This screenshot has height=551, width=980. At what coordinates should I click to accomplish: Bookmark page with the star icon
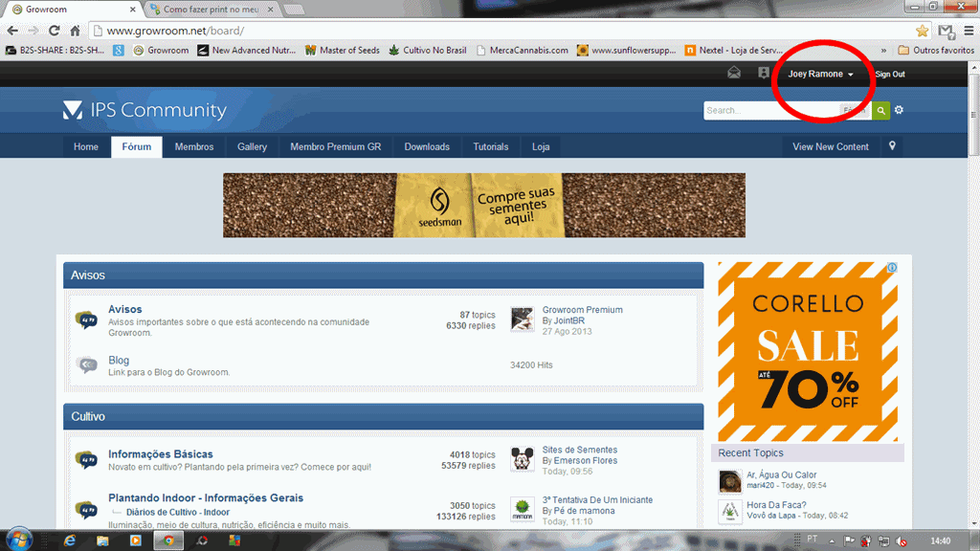point(922,31)
